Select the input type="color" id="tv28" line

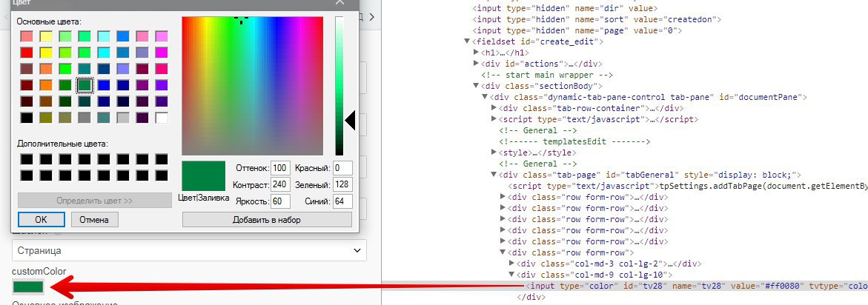tap(696, 286)
